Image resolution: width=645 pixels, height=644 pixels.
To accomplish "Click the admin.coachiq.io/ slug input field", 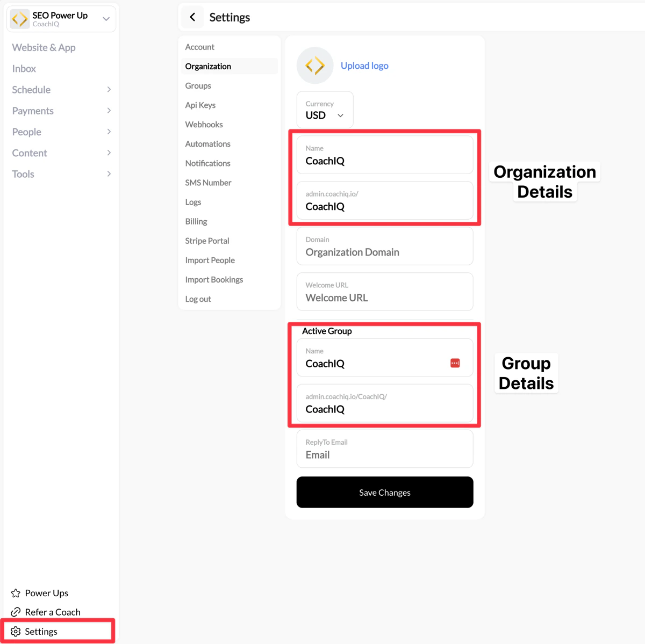I will point(385,200).
